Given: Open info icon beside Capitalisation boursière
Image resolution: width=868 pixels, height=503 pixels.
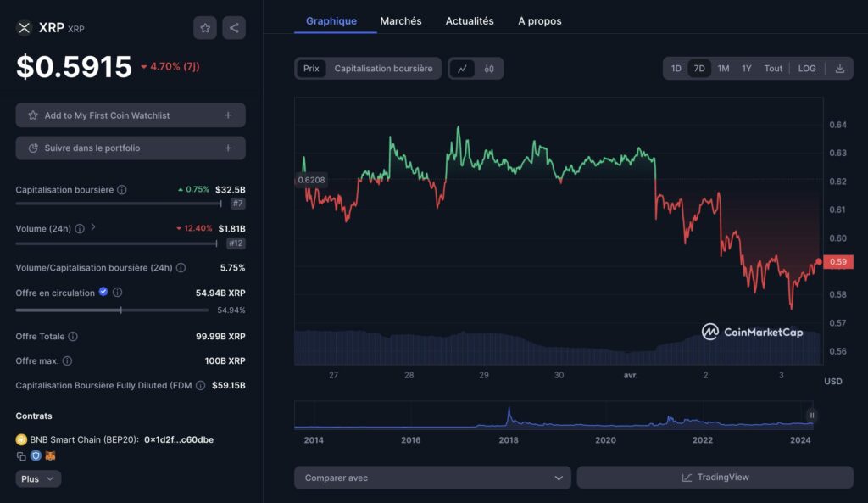Looking at the screenshot, I should [x=122, y=189].
